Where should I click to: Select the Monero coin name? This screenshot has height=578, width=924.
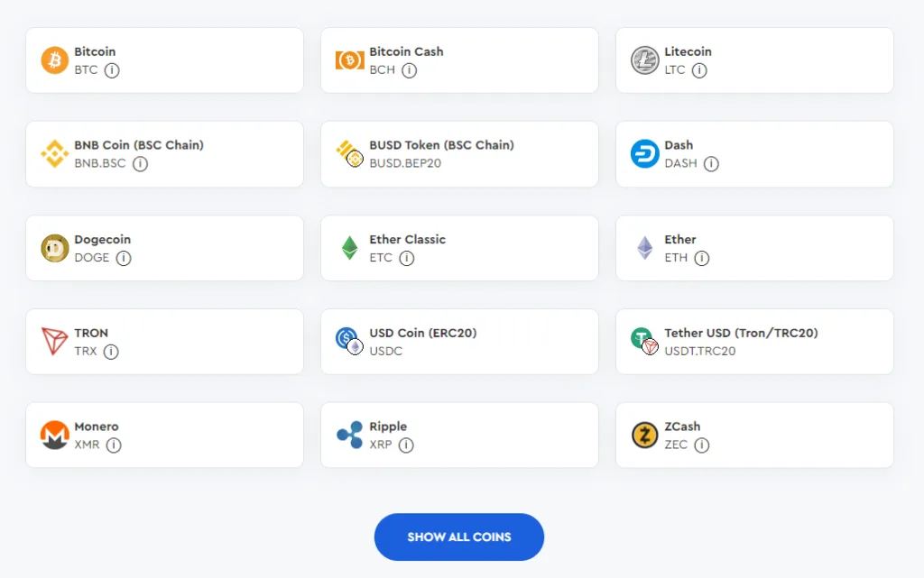tap(97, 427)
